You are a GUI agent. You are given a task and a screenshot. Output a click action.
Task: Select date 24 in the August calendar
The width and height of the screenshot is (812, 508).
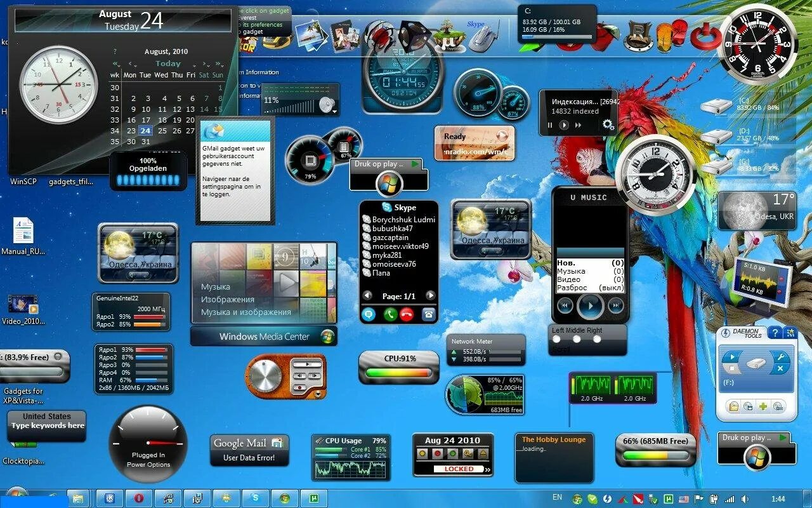tap(146, 130)
